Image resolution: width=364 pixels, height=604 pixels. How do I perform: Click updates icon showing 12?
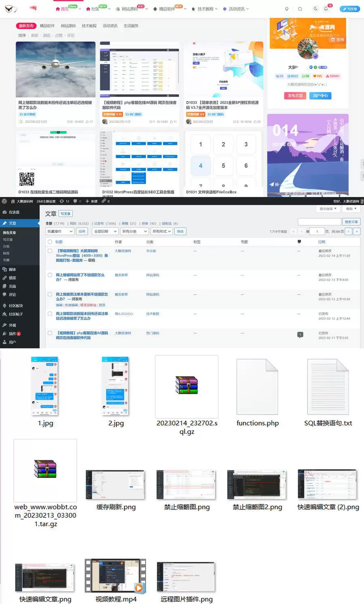[64, 201]
